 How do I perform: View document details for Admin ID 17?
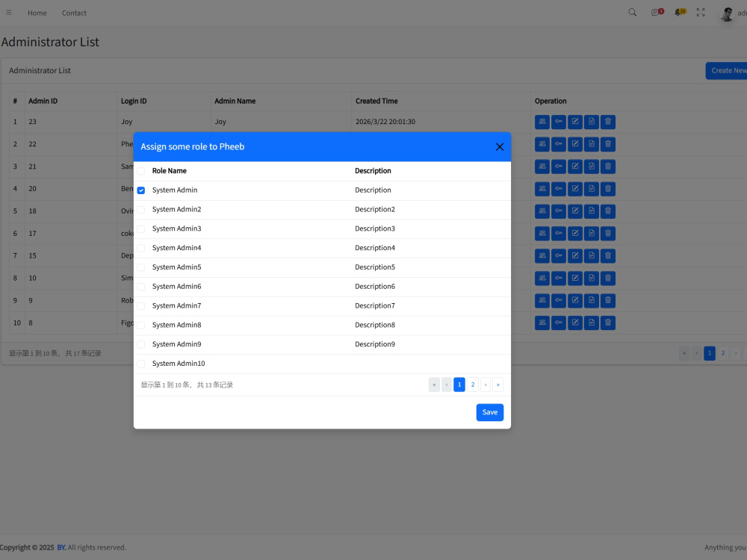click(x=591, y=233)
